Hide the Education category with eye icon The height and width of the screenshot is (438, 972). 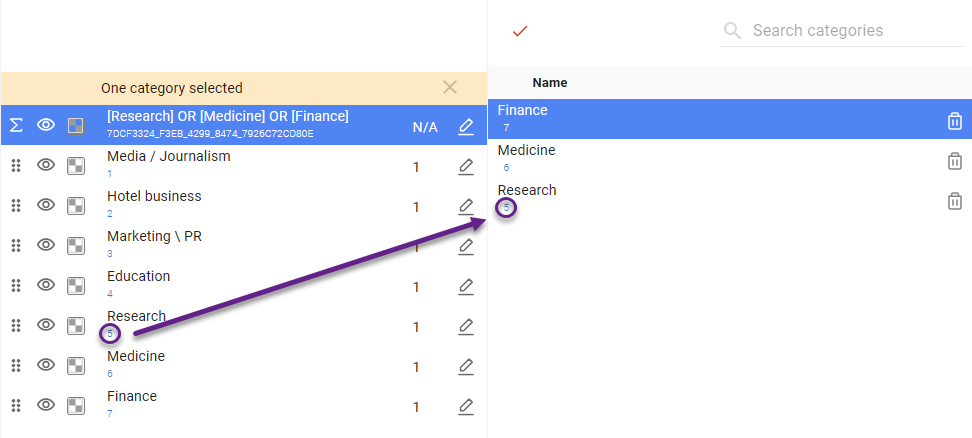(46, 285)
